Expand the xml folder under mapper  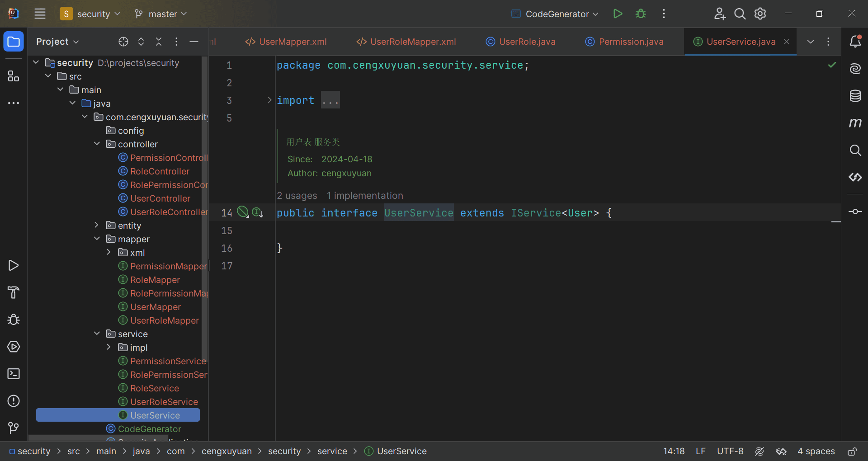[108, 252]
